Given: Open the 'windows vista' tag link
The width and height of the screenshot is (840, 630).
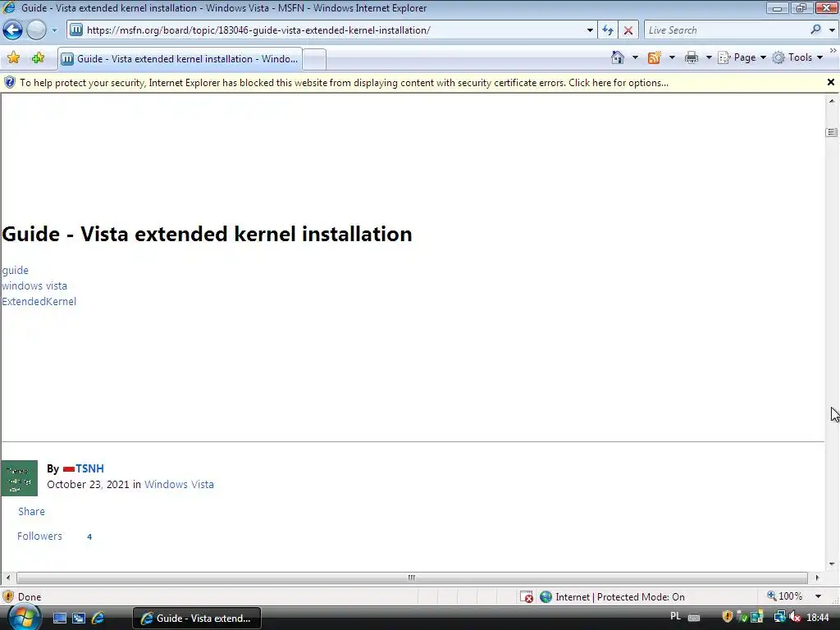Looking at the screenshot, I should (x=34, y=286).
